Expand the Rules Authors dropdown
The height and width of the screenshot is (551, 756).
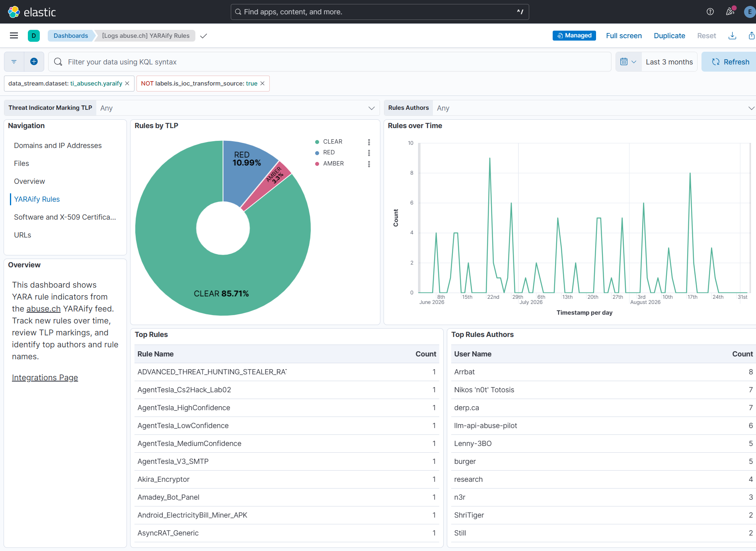[x=594, y=108]
